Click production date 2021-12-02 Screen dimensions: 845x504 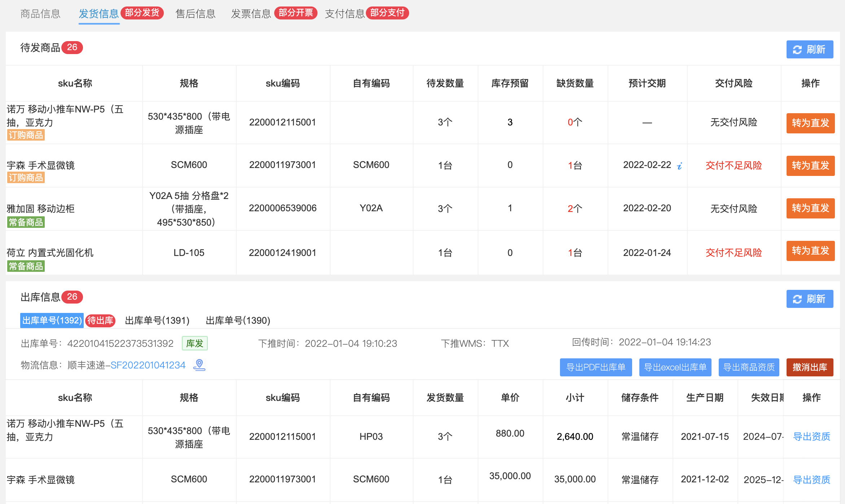coord(705,479)
